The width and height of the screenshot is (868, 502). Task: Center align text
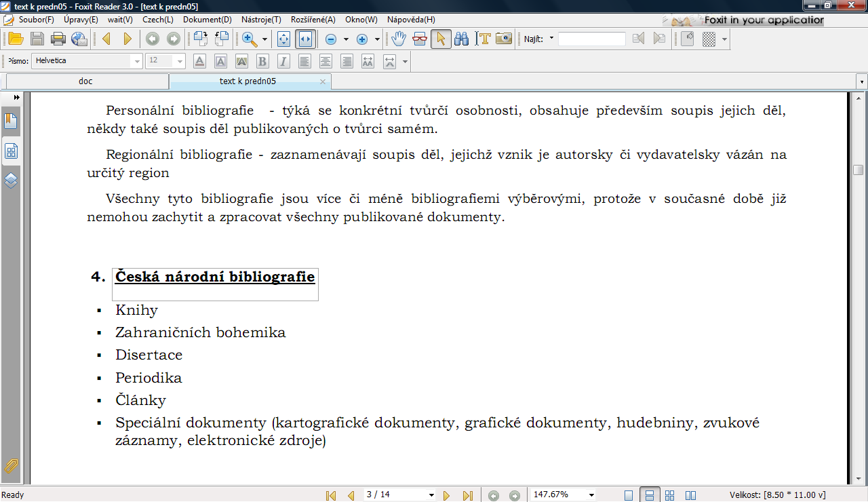(x=325, y=61)
